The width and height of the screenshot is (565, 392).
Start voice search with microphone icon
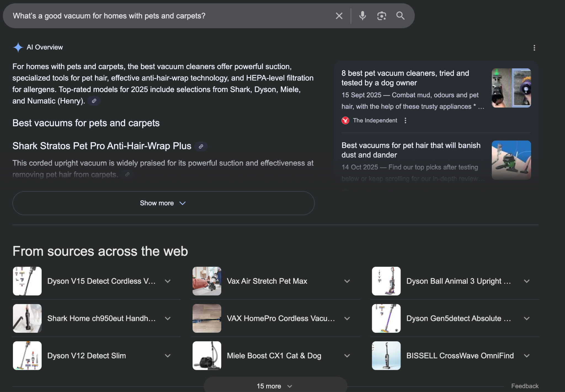pyautogui.click(x=363, y=16)
